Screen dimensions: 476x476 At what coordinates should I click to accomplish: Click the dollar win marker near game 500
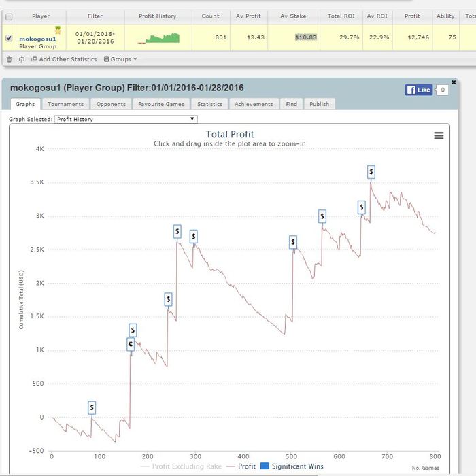tap(293, 242)
